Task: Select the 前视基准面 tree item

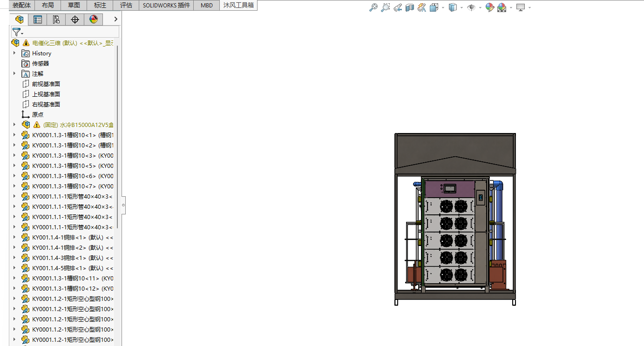Action: pyautogui.click(x=46, y=84)
